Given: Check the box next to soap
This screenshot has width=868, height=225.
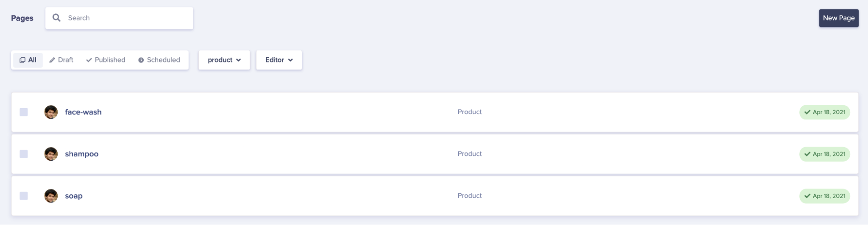Looking at the screenshot, I should pos(24,196).
